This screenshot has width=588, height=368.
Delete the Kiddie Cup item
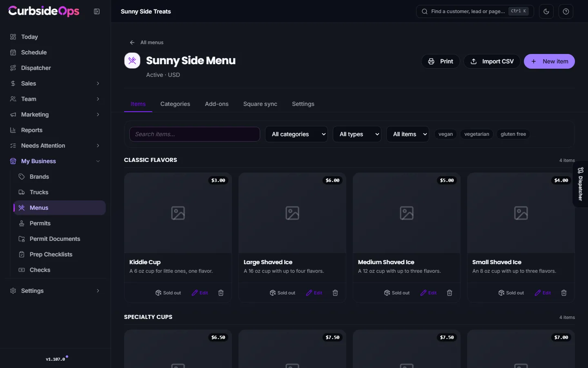point(221,293)
